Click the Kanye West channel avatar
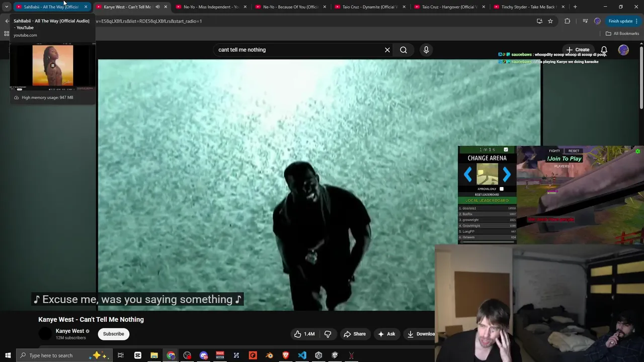 45,334
